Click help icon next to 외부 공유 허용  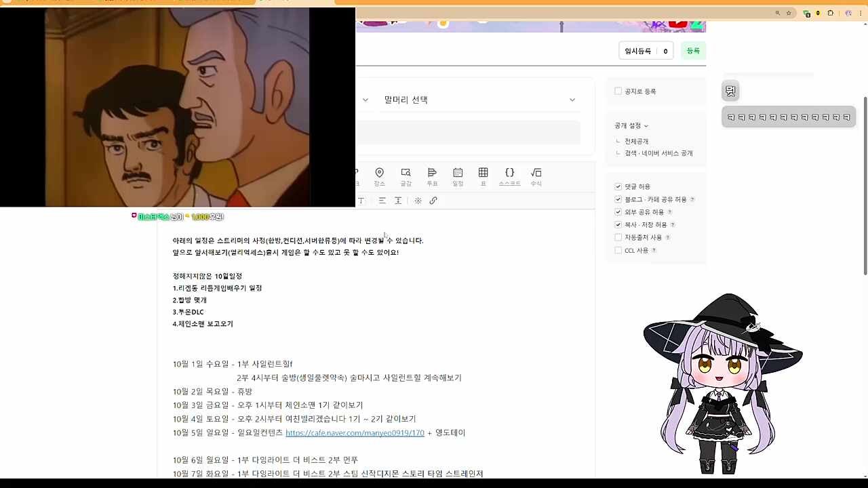670,212
